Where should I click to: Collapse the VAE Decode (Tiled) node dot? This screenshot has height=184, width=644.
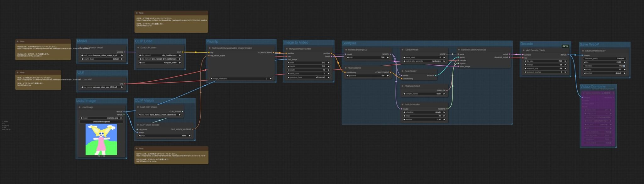524,51
